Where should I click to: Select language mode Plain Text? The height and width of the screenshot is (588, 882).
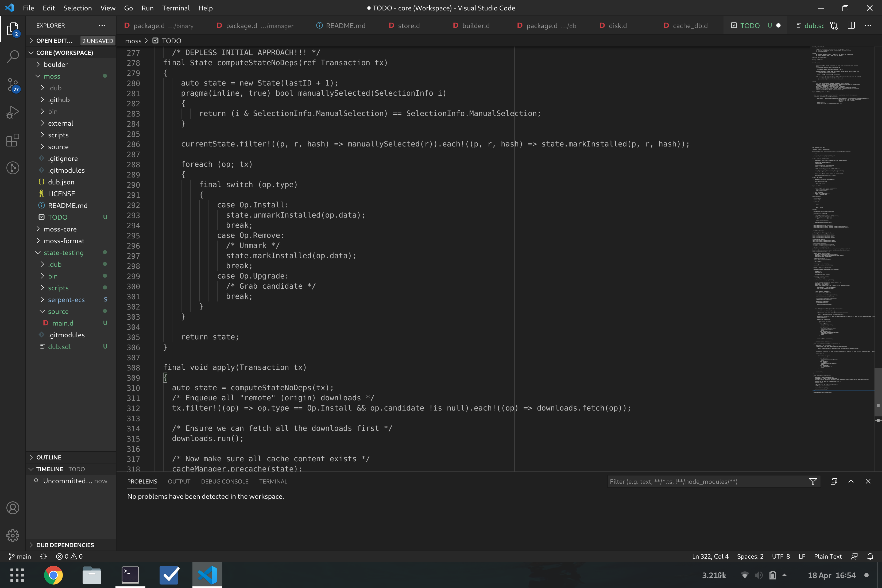[828, 556]
